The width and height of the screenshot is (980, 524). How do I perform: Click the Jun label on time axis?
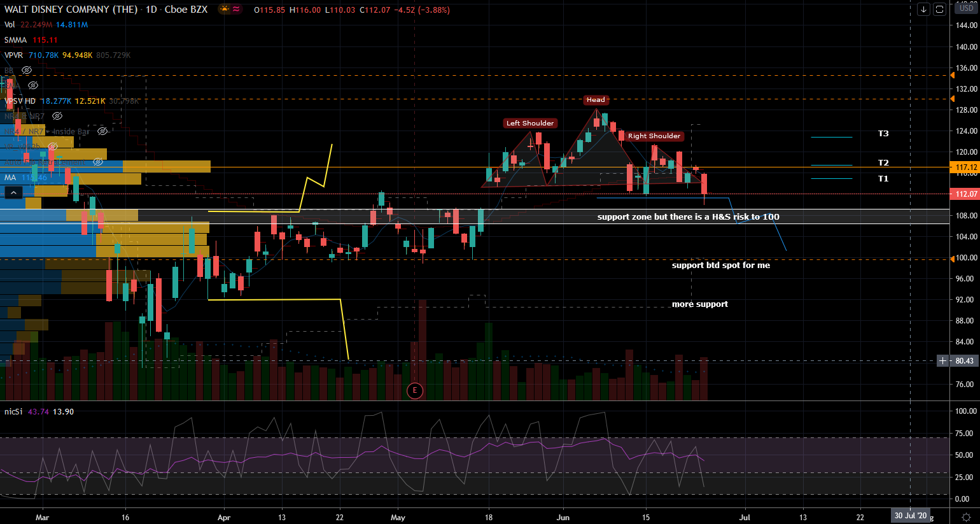click(x=563, y=518)
